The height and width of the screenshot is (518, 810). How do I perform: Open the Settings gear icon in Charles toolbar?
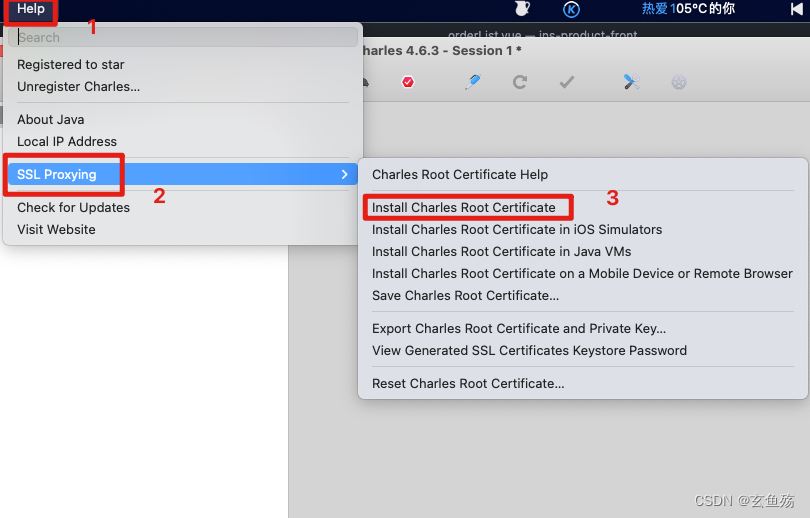(x=679, y=82)
